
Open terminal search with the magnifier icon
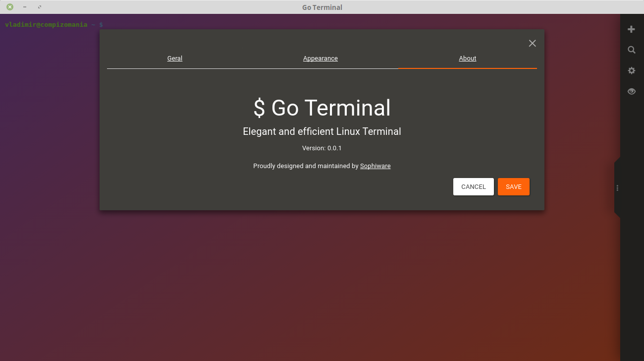[x=631, y=50]
